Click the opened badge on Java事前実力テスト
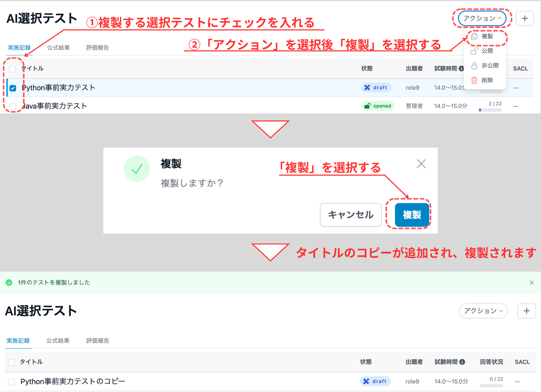 (x=377, y=106)
